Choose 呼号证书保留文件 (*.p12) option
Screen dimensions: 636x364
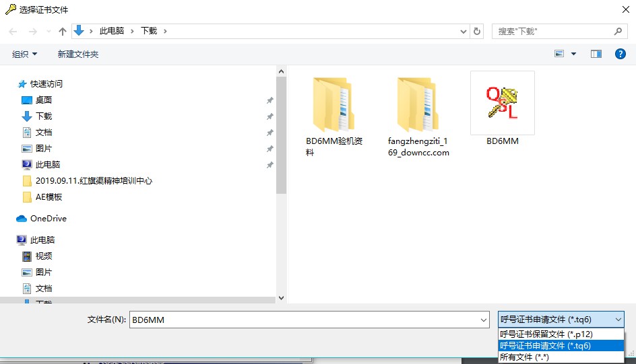(545, 334)
